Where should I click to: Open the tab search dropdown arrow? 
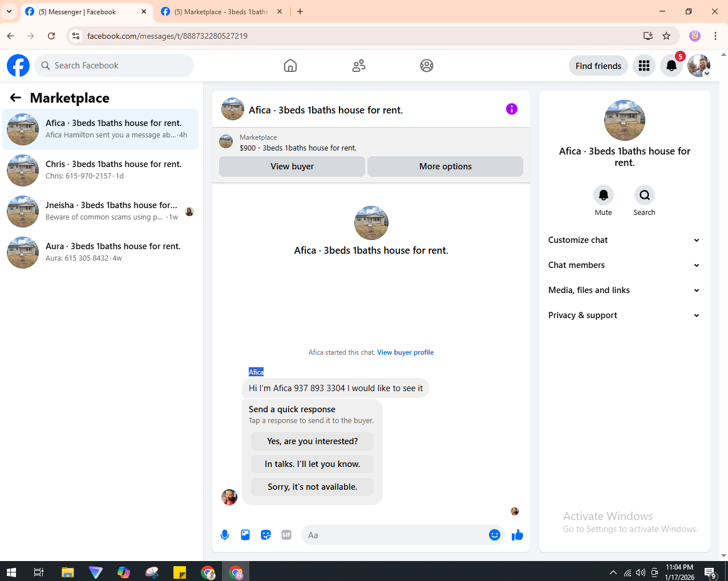[9, 11]
